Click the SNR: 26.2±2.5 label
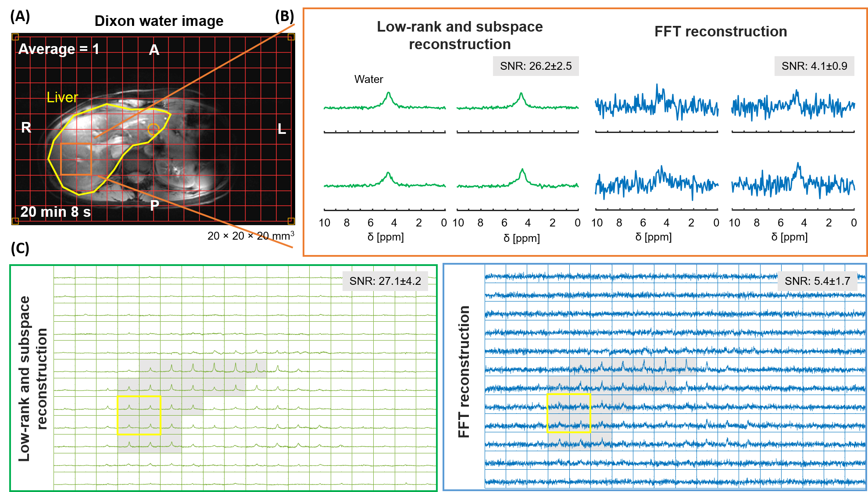Viewport: 868px width, 492px height. (x=536, y=66)
